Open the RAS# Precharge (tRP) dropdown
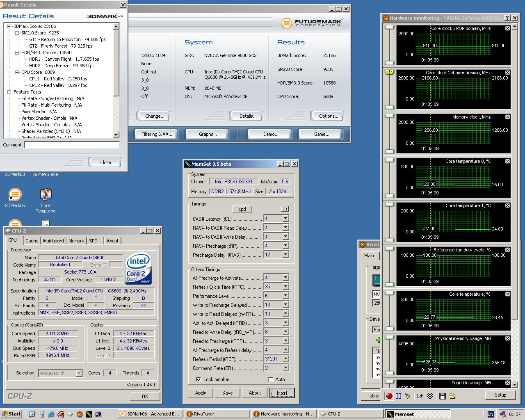 click(285, 246)
